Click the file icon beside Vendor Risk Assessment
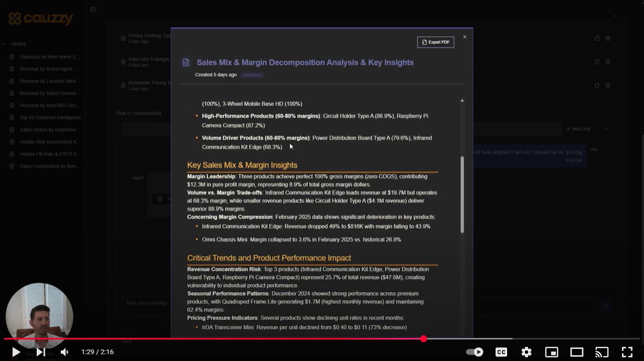 pyautogui.click(x=12, y=142)
